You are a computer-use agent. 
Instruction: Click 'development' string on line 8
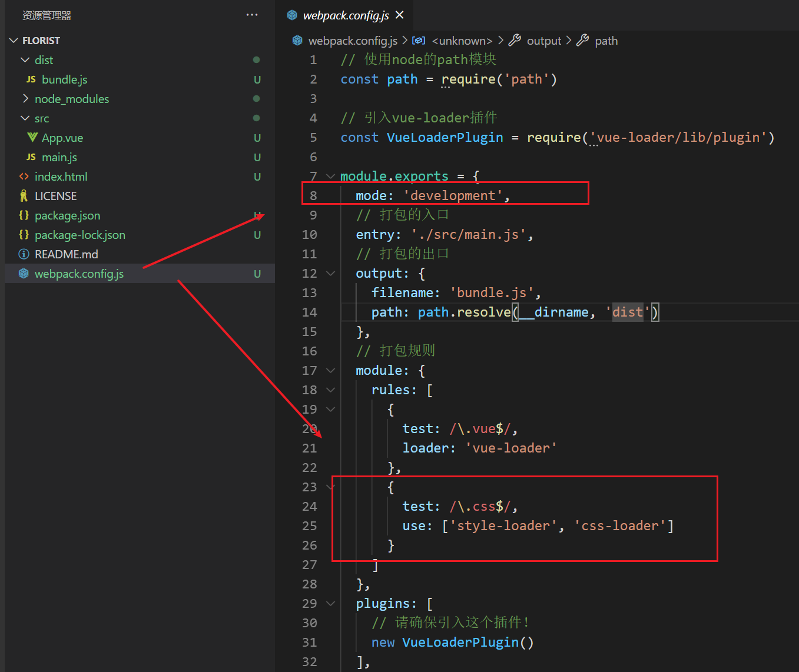tap(453, 195)
